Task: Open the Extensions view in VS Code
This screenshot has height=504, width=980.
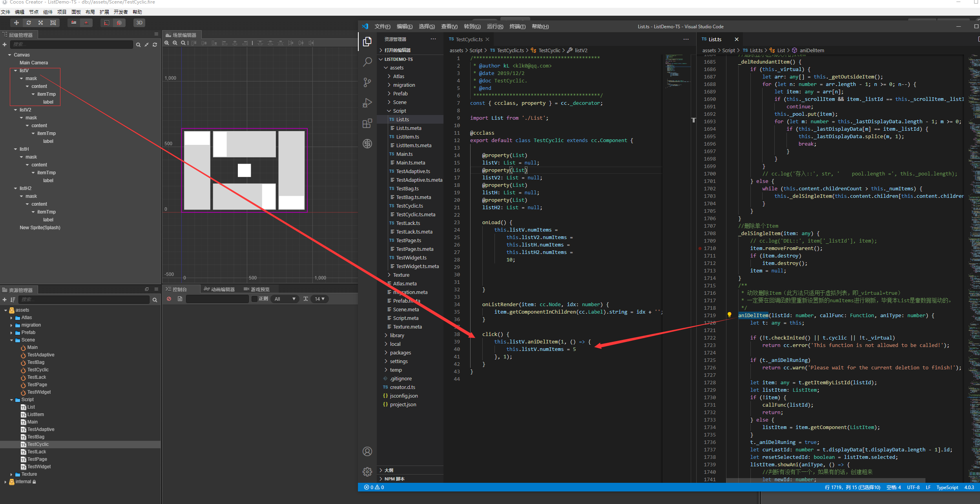Action: [367, 124]
